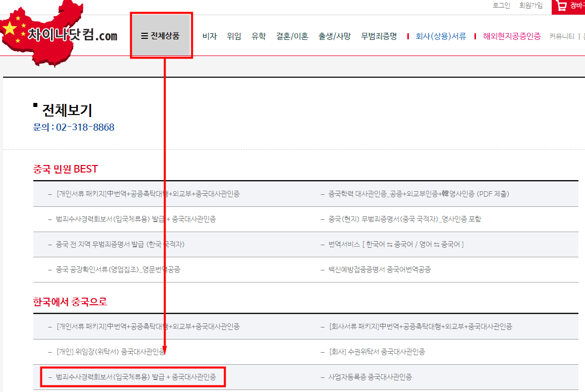Image resolution: width=585 pixels, height=392 pixels.
Task: Click the 무범죄증명 menu item
Action: point(379,36)
